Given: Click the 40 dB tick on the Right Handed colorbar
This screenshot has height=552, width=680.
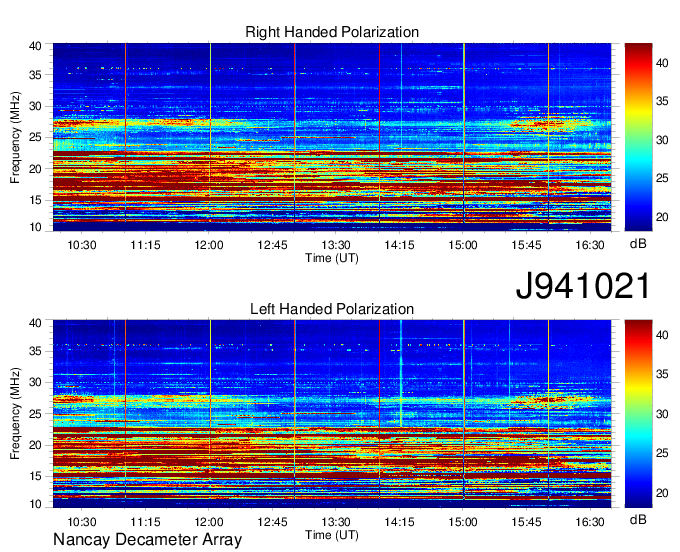Looking at the screenshot, I should click(x=662, y=63).
